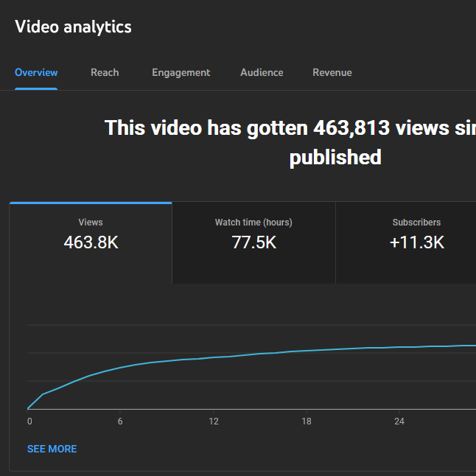
Task: Switch to the Overview tab
Action: [x=36, y=72]
